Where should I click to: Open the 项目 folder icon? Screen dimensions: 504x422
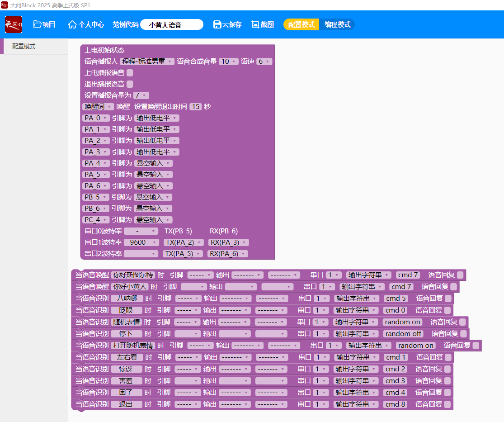click(38, 24)
